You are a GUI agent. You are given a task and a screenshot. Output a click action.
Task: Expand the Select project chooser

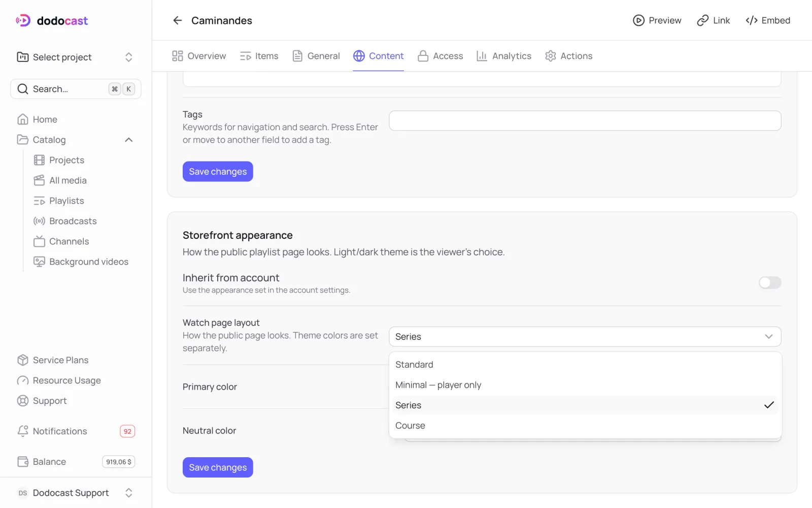(76, 57)
